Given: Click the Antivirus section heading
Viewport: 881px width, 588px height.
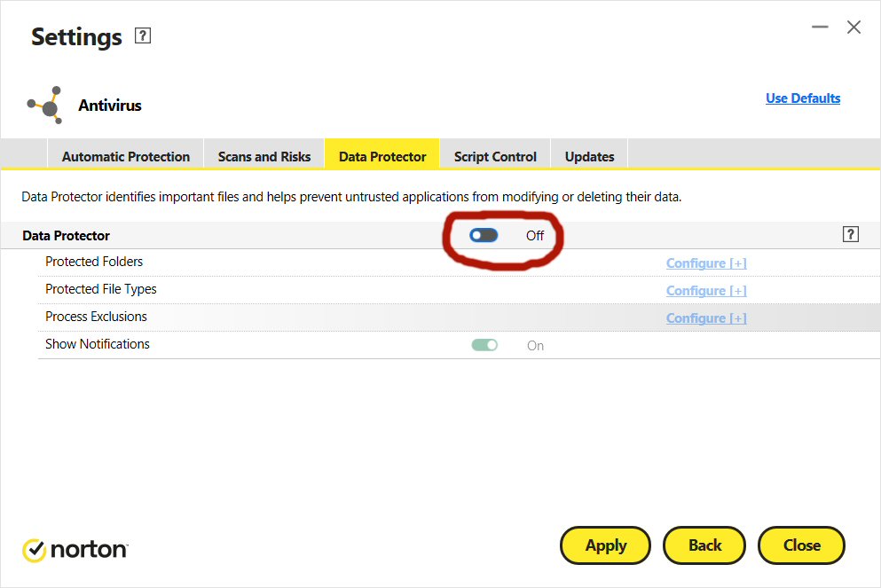Looking at the screenshot, I should tap(109, 105).
